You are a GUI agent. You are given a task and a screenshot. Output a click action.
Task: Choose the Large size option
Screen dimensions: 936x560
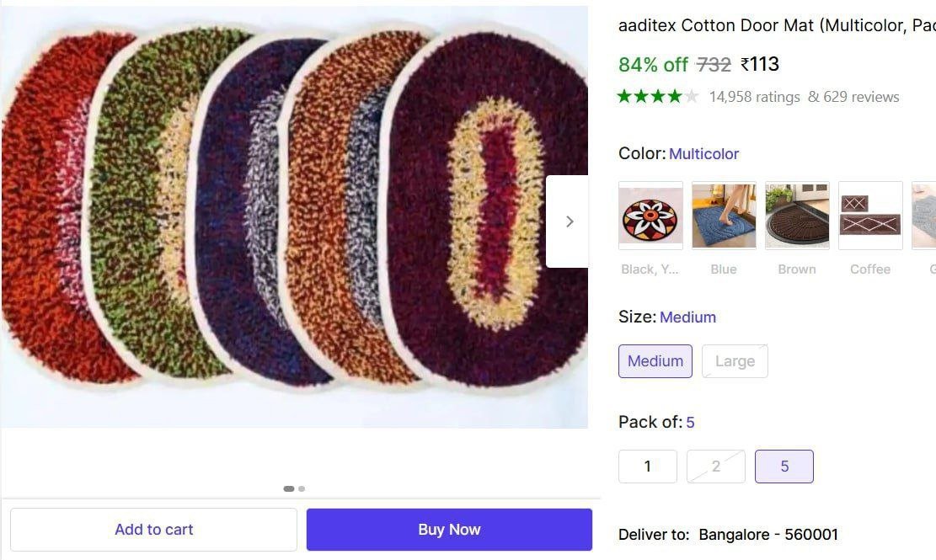click(x=734, y=360)
